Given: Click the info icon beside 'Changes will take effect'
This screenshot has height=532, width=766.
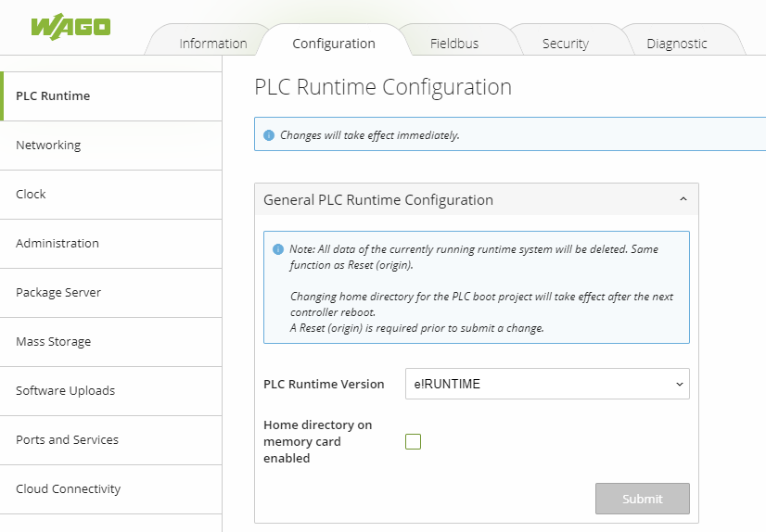Looking at the screenshot, I should click(269, 135).
